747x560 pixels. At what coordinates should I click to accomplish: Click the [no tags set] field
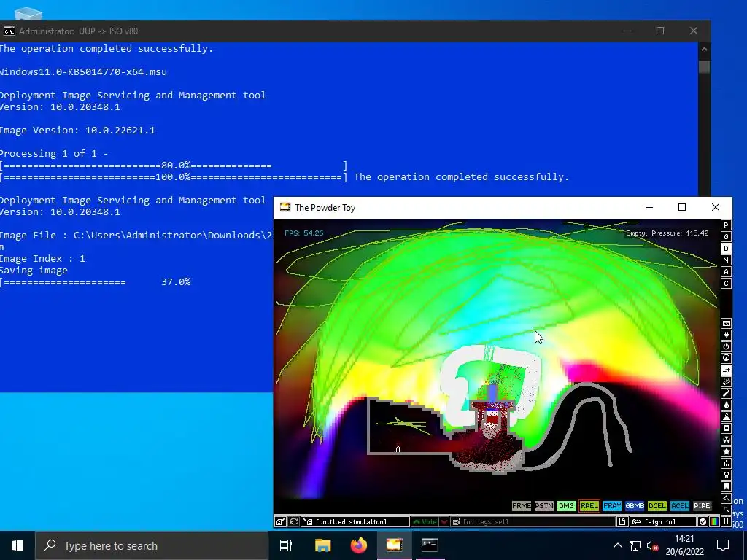[x=533, y=521]
